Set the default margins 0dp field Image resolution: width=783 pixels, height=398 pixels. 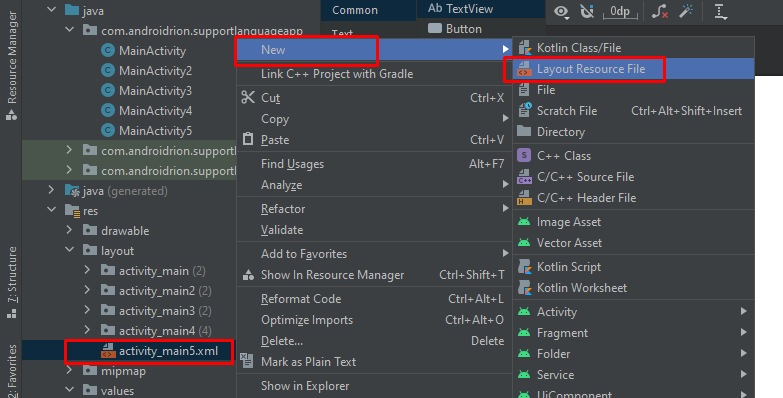point(620,11)
